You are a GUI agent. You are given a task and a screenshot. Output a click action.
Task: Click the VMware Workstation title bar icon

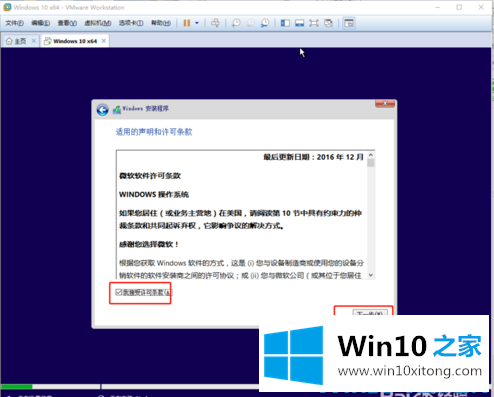tap(7, 7)
